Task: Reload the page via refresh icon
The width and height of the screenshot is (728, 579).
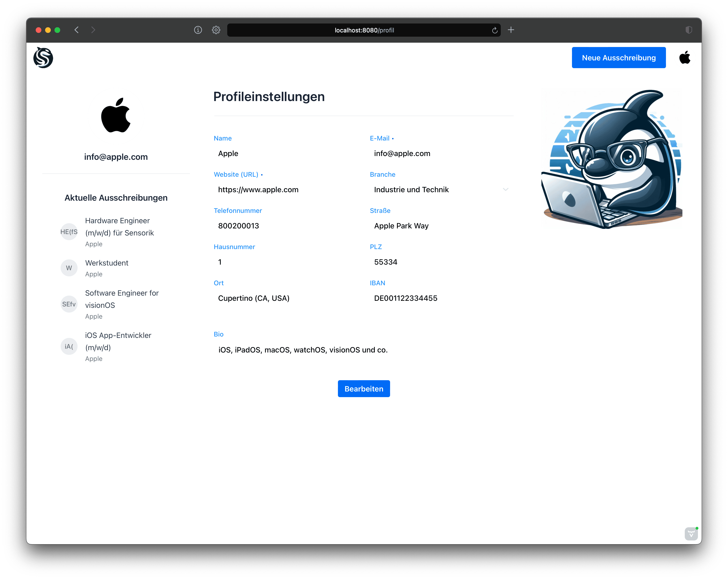Action: [x=495, y=30]
